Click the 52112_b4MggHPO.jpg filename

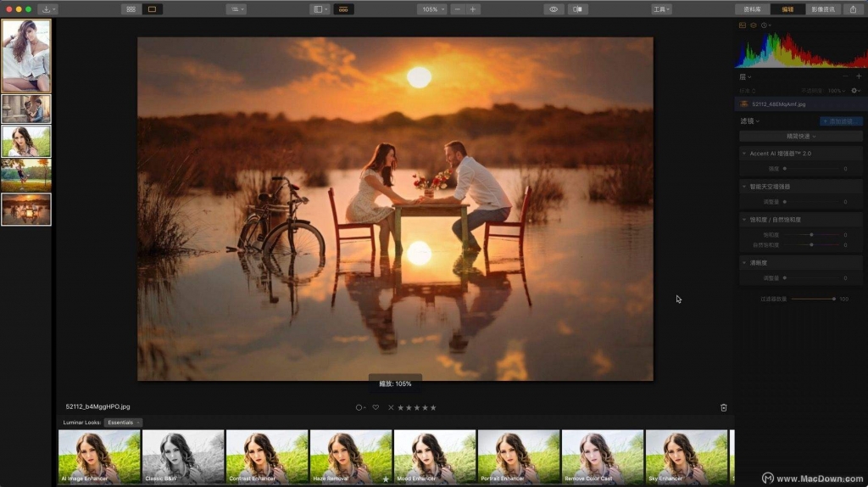[x=98, y=406]
